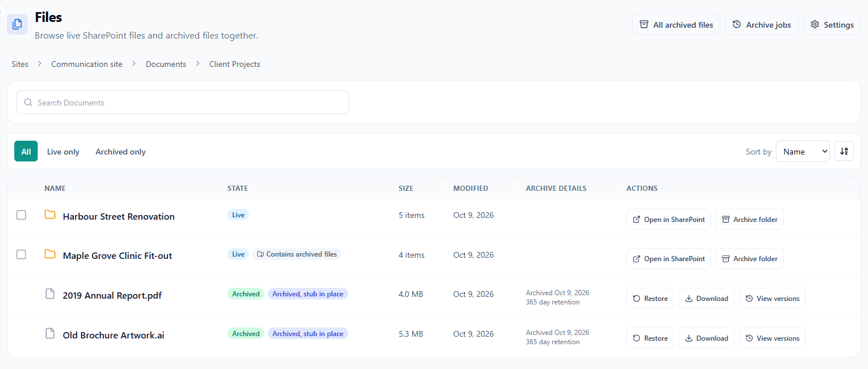
Task: Click Old Brochure Artwork.ai file icon
Action: pyautogui.click(x=50, y=334)
